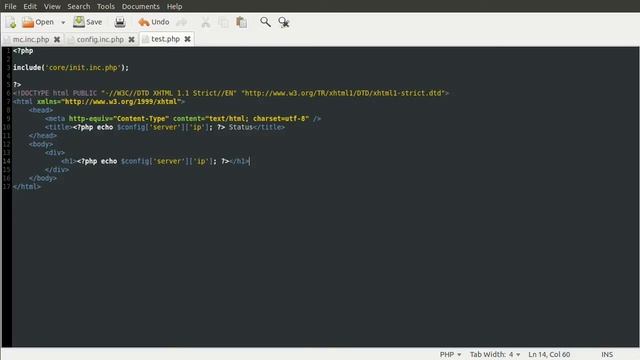Open the Find magnifier tool
The height and width of the screenshot is (360, 640).
click(x=265, y=22)
